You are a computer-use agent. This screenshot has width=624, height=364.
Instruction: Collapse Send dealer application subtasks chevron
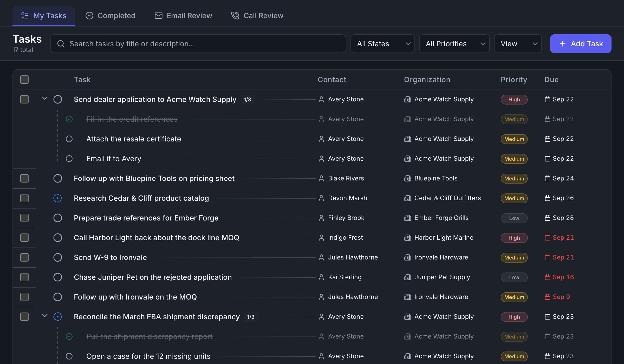point(45,99)
